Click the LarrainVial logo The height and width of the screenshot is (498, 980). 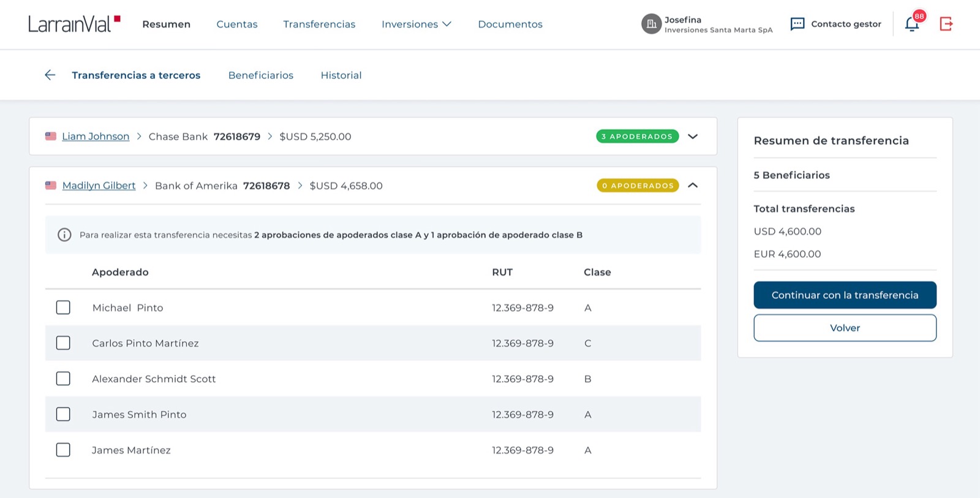(x=74, y=24)
